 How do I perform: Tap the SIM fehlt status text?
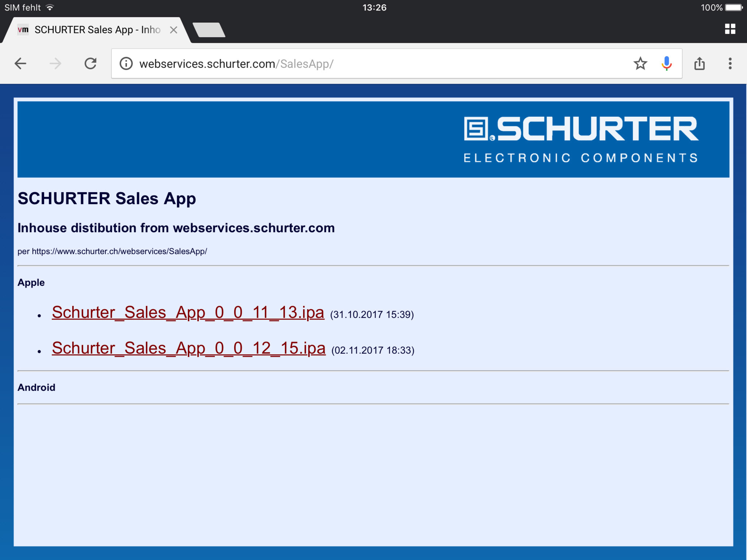(x=22, y=7)
